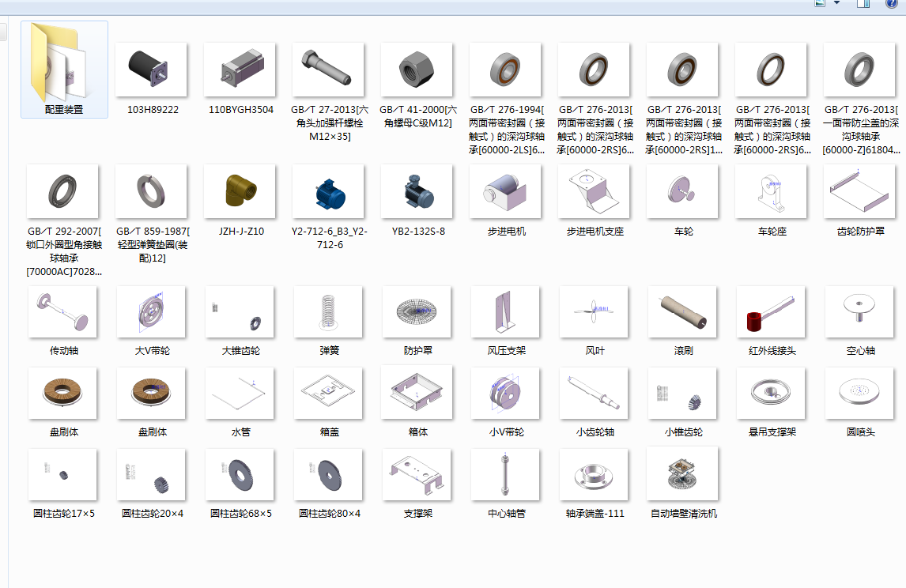Viewport: 906px width, 588px height.
Task: Click the Explorer help icon
Action: point(892,3)
